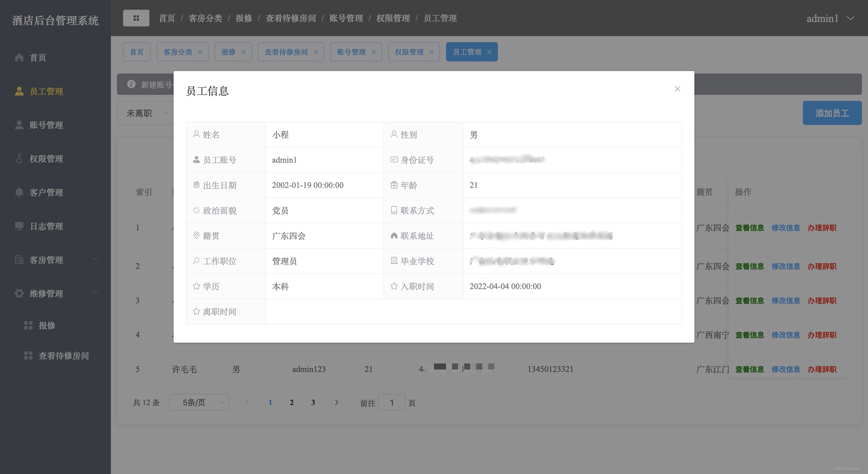
Task: Click the 酒店后台管理系统 title
Action: click(x=55, y=20)
